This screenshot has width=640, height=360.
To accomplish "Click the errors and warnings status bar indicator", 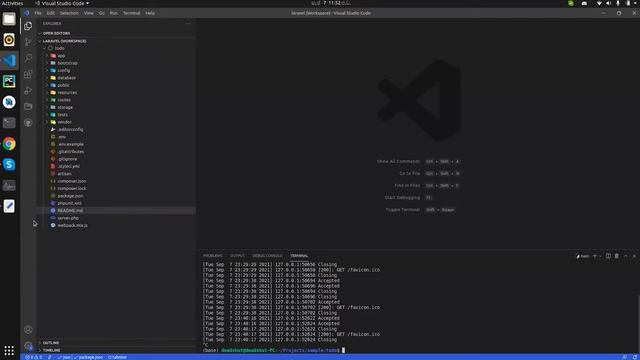I will pos(33,357).
